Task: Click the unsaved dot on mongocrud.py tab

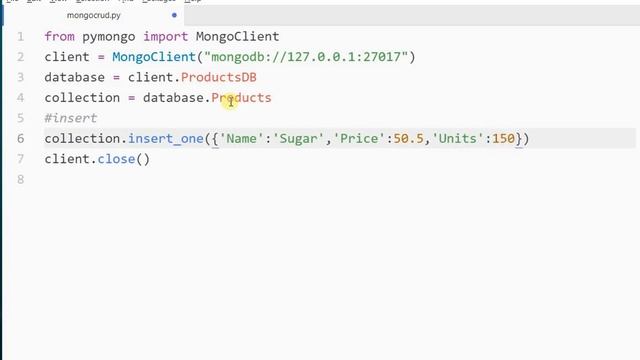Action: (174, 16)
